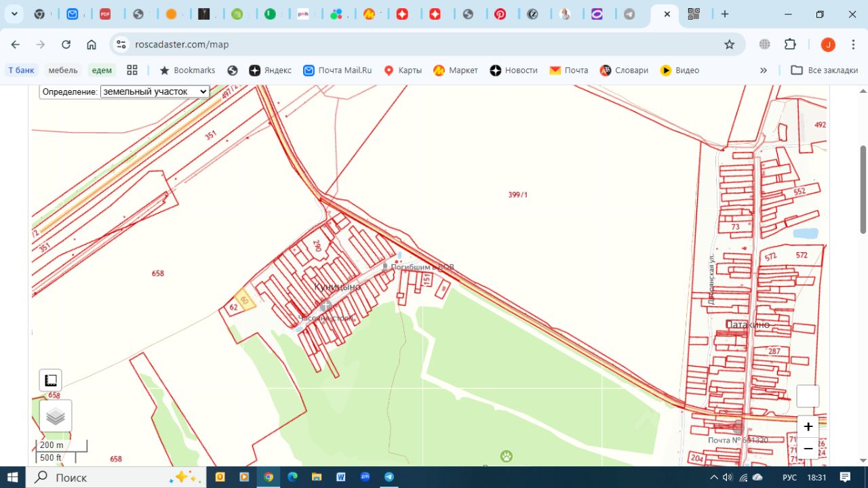
Task: Select the parcel labeled 399/1
Action: coord(518,195)
